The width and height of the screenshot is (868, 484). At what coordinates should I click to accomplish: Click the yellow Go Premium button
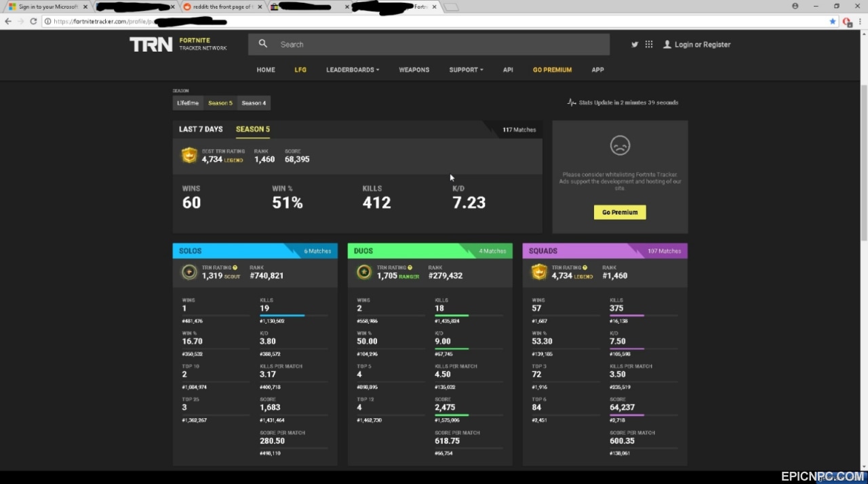tap(620, 212)
